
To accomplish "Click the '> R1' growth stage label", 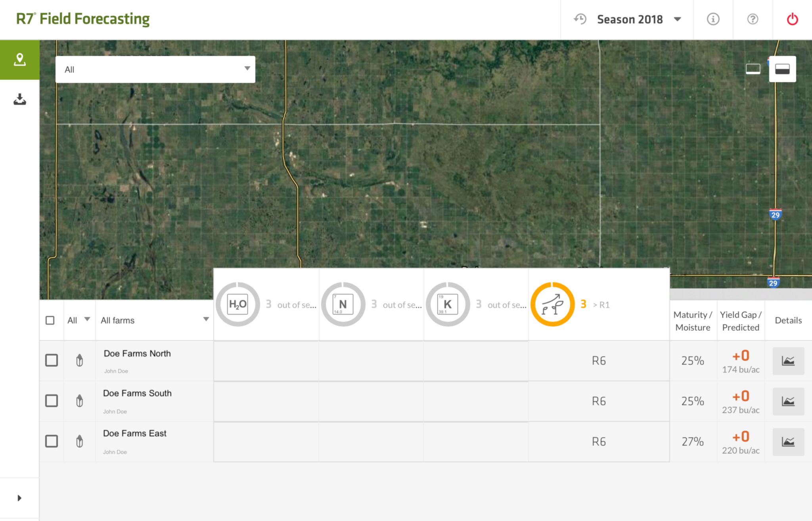I will [x=601, y=305].
